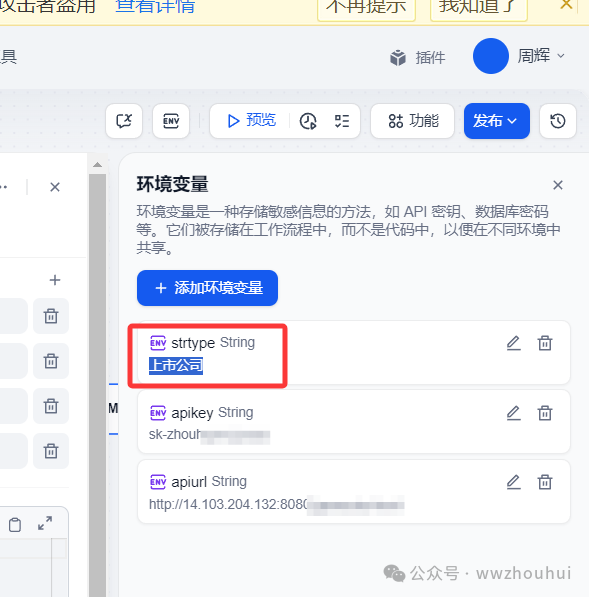The height and width of the screenshot is (597, 589).
Task: Open version history icon right of 发布
Action: [558, 121]
